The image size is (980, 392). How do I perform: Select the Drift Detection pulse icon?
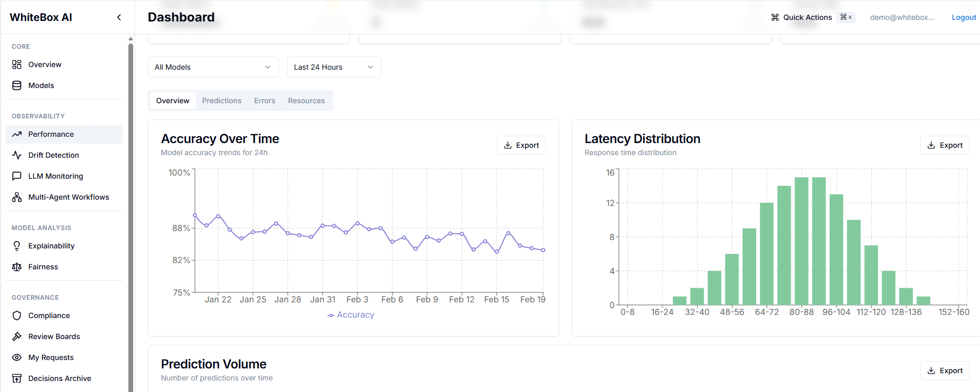coord(17,155)
